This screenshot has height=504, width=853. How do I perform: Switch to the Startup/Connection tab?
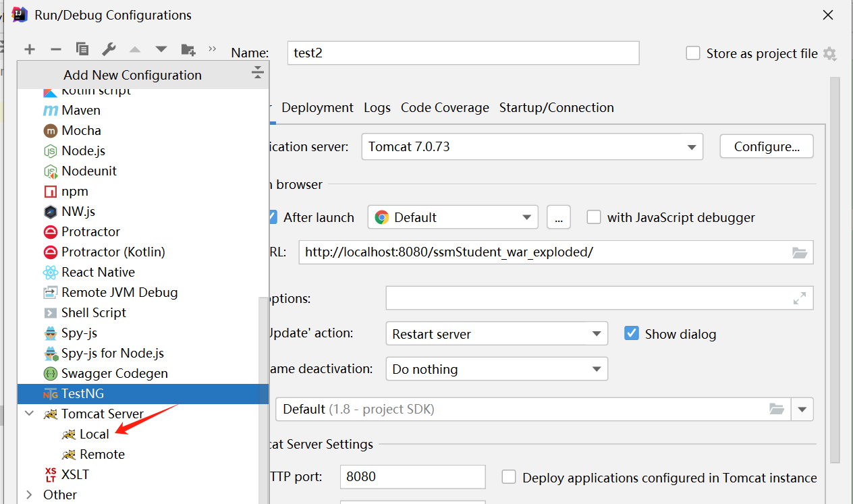tap(557, 107)
